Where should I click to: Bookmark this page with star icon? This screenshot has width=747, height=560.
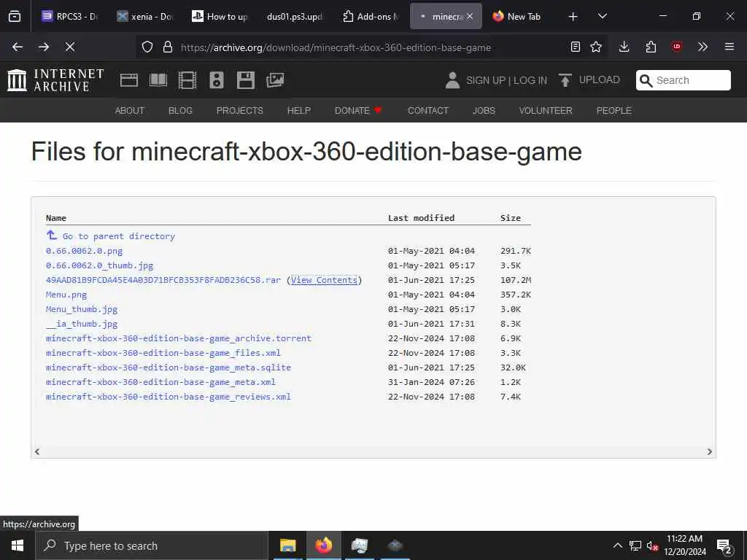pos(596,47)
